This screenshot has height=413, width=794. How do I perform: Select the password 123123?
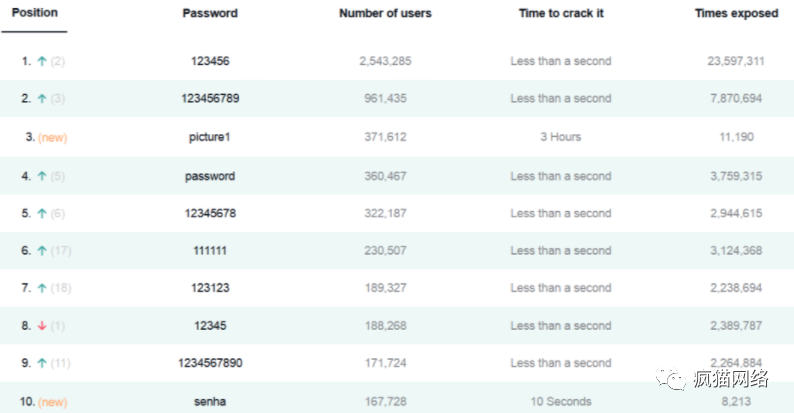tap(210, 287)
